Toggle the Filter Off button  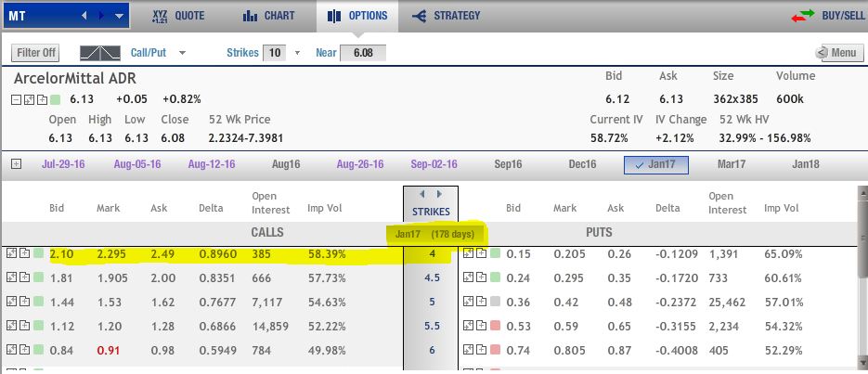(36, 53)
